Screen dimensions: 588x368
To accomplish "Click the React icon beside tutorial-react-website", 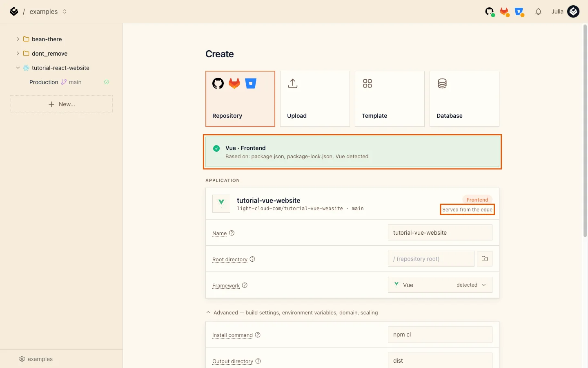I will tap(26, 68).
